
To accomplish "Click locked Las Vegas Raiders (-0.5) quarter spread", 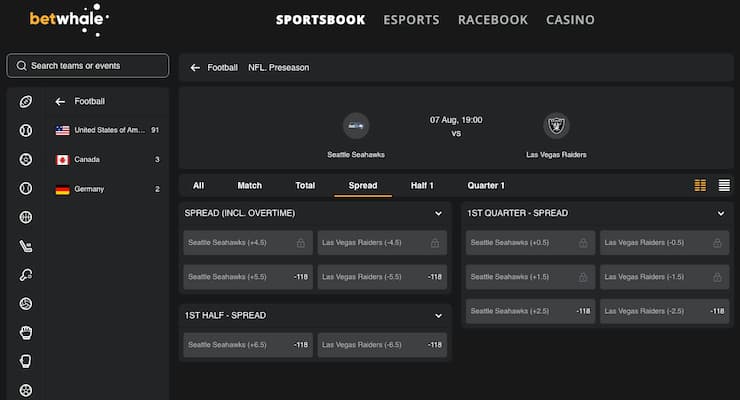I will click(x=664, y=243).
